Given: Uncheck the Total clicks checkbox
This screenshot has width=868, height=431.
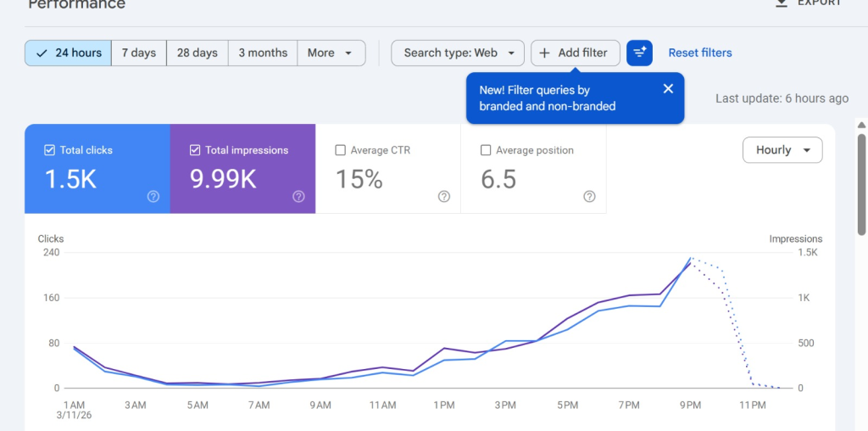Looking at the screenshot, I should (49, 150).
